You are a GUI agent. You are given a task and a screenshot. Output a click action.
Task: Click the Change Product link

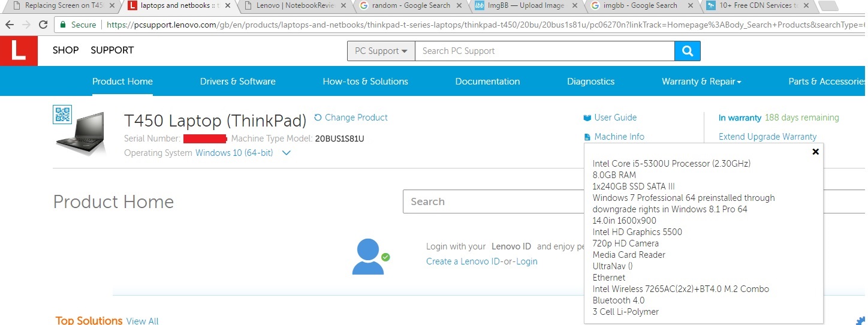tap(356, 118)
